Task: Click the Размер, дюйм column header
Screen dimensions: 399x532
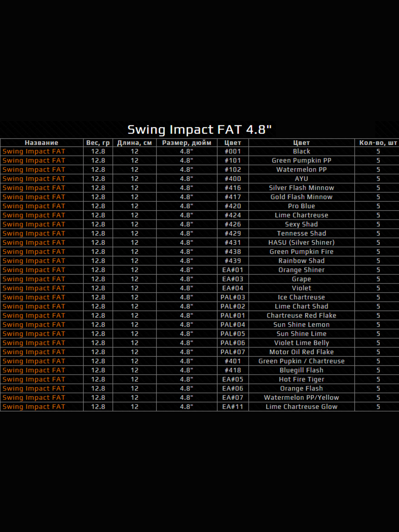Action: 187,143
